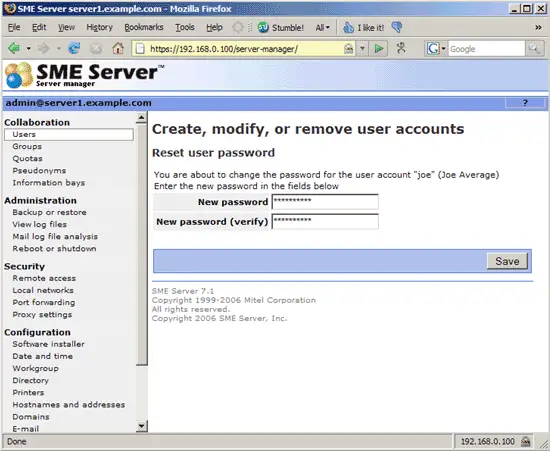Click the sidebar scroll up arrow
The height and width of the screenshot is (451, 550).
tap(141, 117)
